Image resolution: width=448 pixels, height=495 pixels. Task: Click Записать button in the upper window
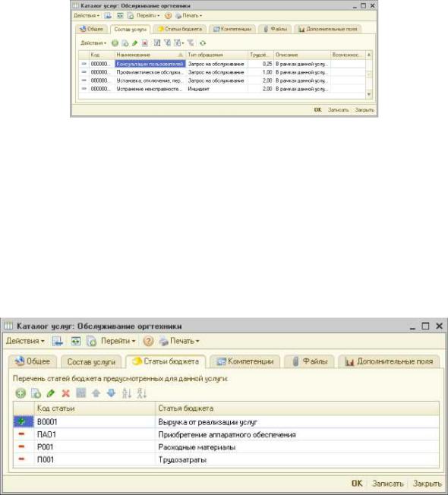tap(339, 109)
